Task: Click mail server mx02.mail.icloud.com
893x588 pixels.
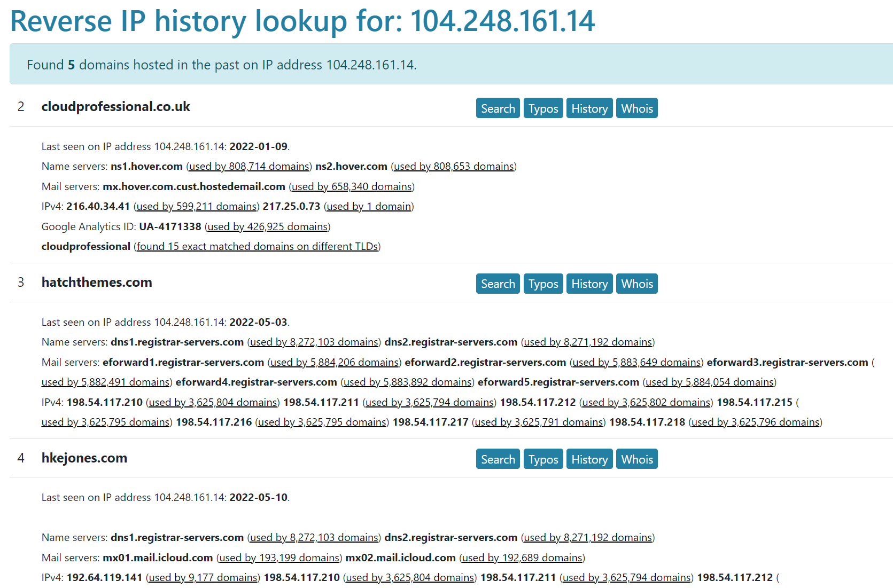Action: pos(400,558)
